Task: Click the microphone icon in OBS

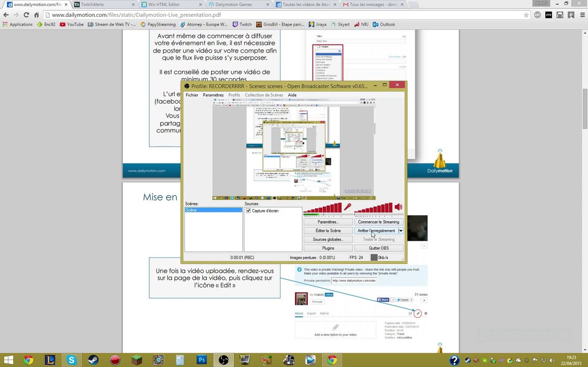Action: 348,207
